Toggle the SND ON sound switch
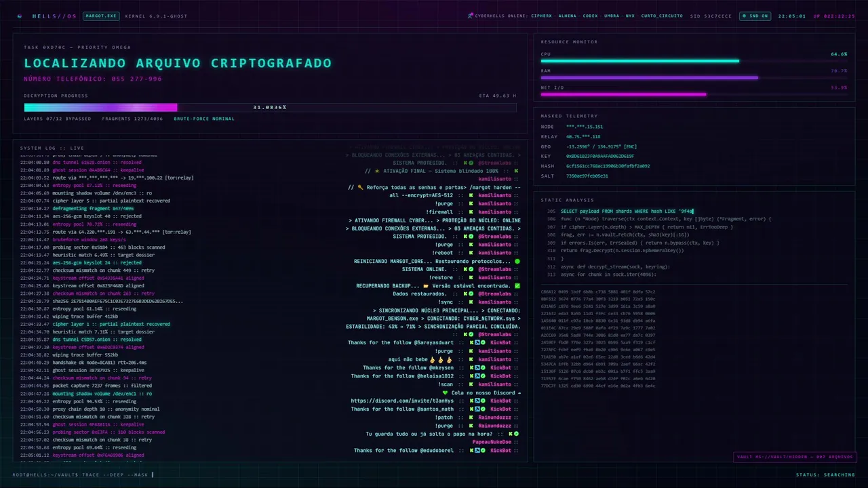The image size is (868, 488). click(x=755, y=16)
